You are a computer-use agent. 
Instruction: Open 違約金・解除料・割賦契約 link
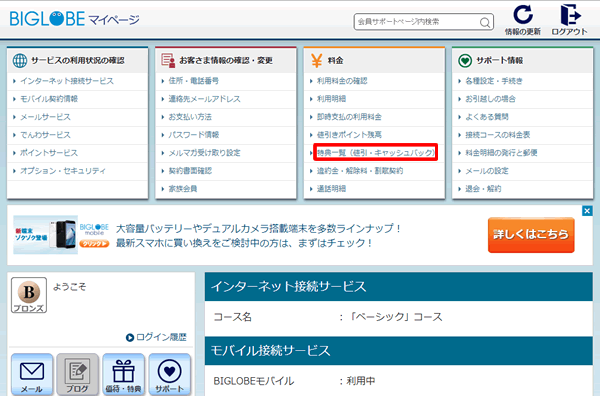tap(360, 171)
